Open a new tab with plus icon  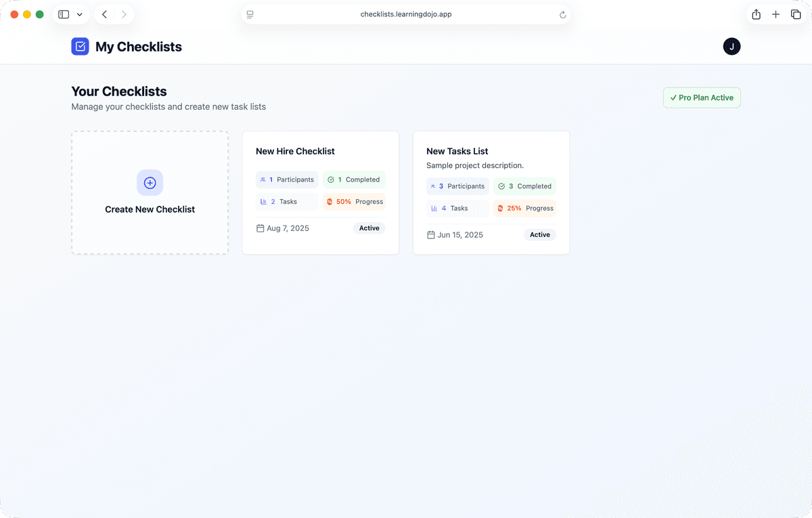click(x=776, y=14)
